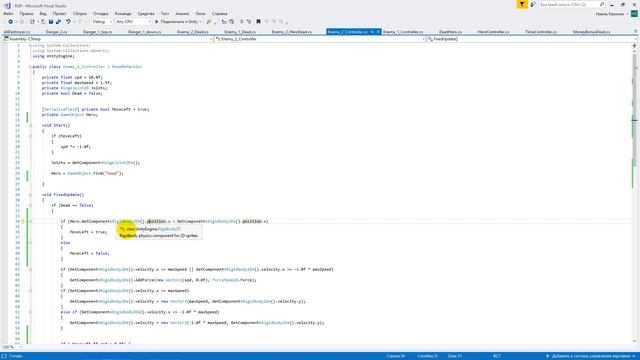
Task: Close the Enemy_2_Controller.cs tab
Action: click(378, 31)
